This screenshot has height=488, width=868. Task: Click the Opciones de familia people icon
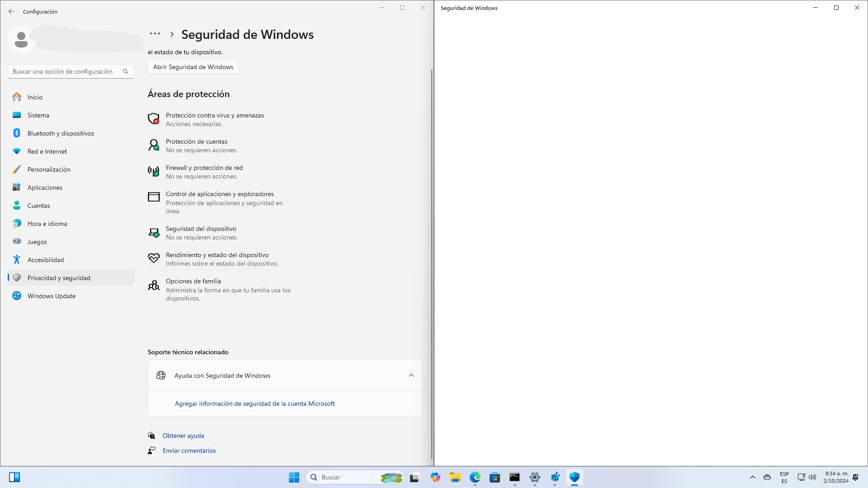click(x=154, y=285)
